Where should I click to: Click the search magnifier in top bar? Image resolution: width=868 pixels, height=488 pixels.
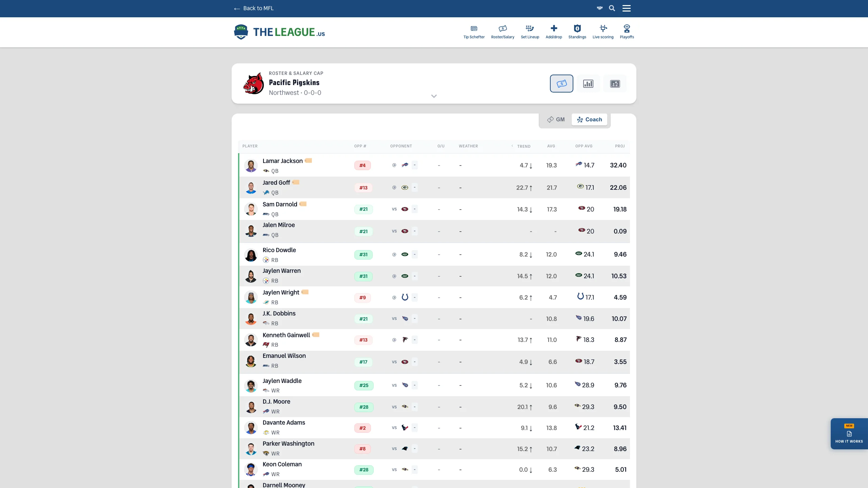pyautogui.click(x=612, y=8)
